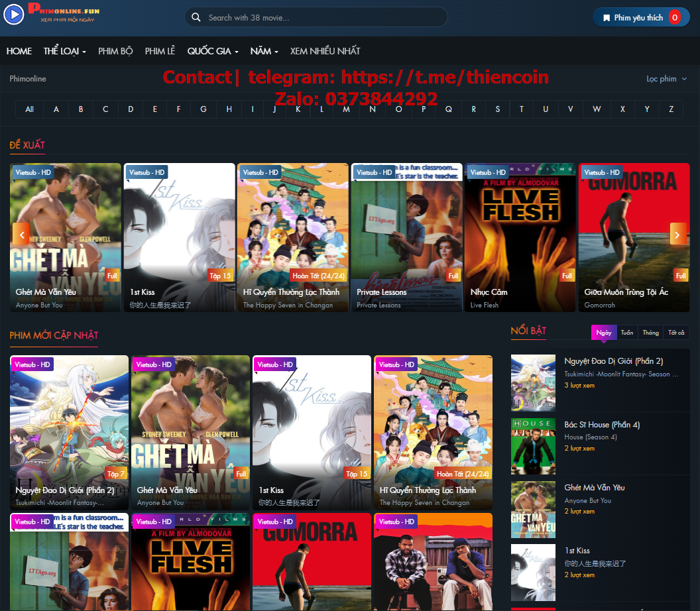This screenshot has height=611, width=700.
Task: Go to the HOME menu item
Action: coord(19,51)
